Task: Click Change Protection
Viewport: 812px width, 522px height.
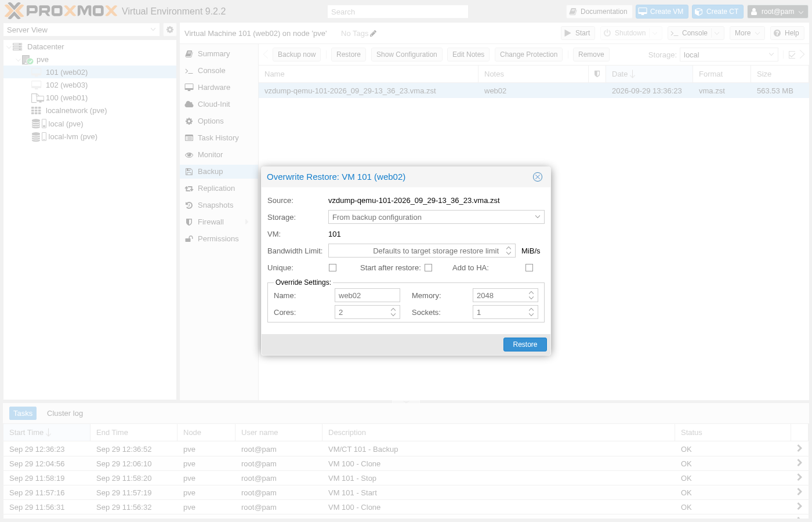Action: pyautogui.click(x=528, y=55)
